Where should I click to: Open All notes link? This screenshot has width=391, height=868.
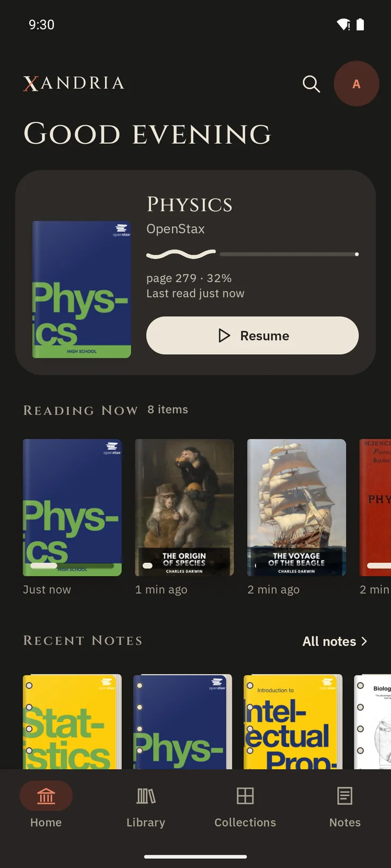pyautogui.click(x=335, y=641)
